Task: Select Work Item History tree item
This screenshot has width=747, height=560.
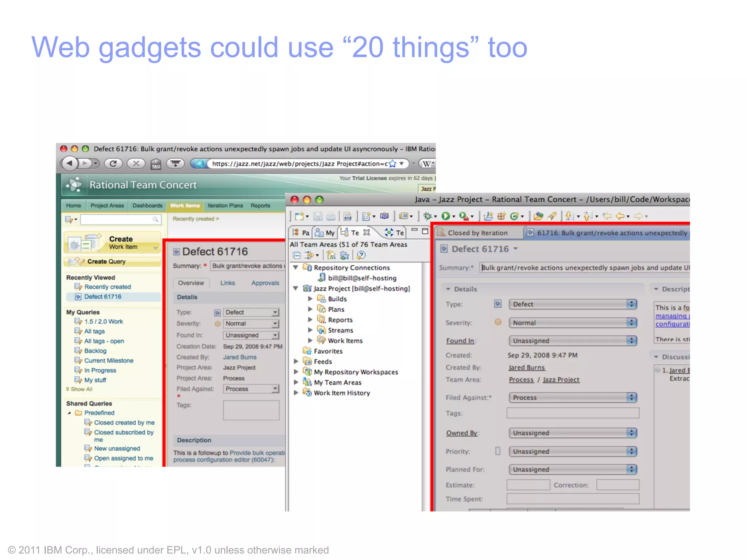Action: (x=342, y=393)
